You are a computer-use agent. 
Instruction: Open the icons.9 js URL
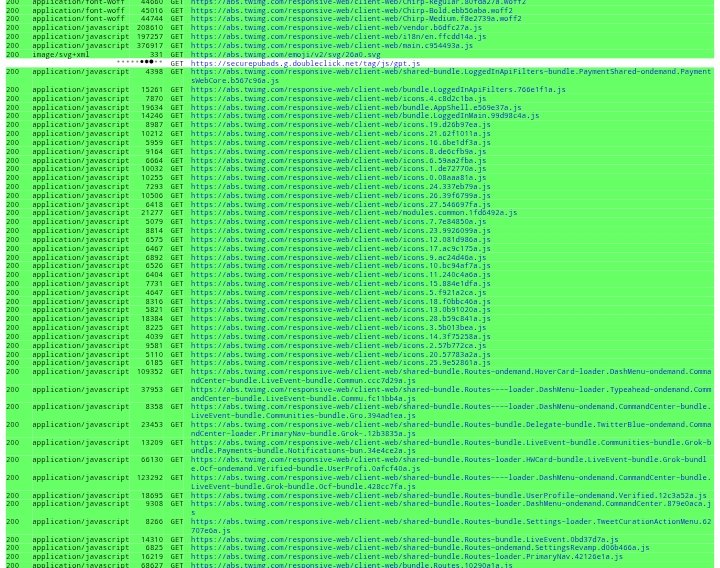(x=338, y=258)
